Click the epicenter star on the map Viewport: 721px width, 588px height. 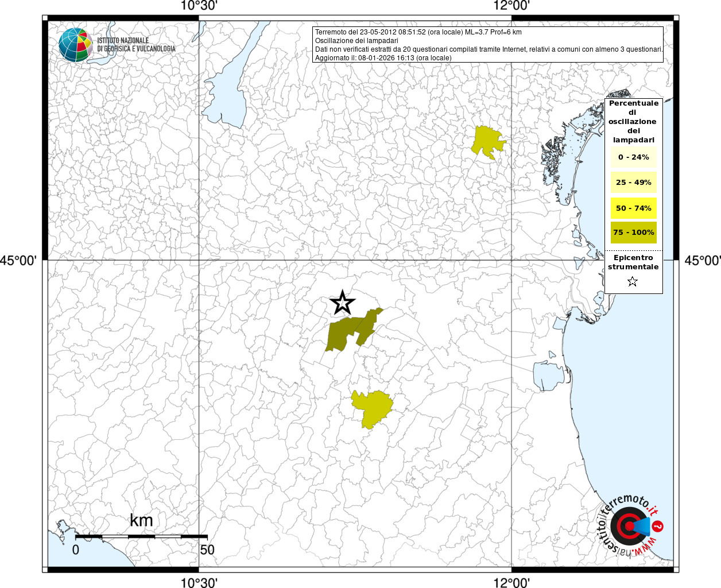(x=343, y=303)
